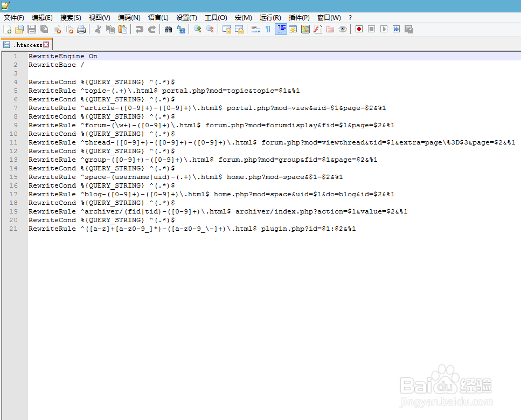Open the 视图(V) menu
521x420 pixels.
click(99, 18)
